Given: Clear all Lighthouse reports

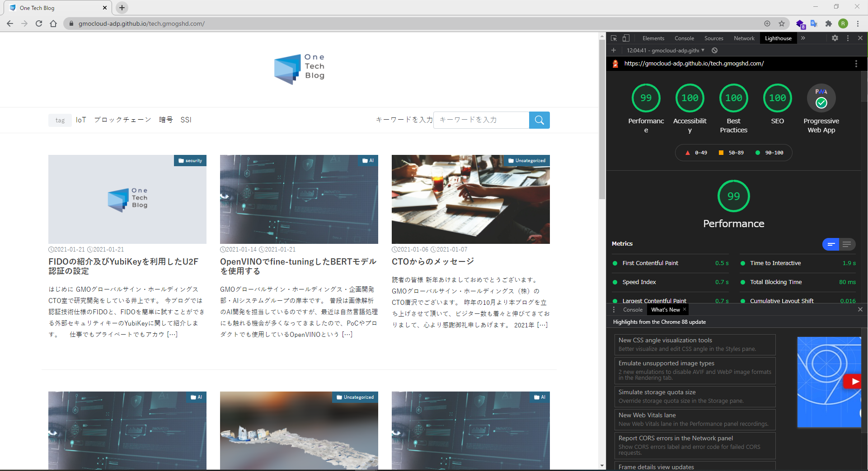Looking at the screenshot, I should coord(714,50).
